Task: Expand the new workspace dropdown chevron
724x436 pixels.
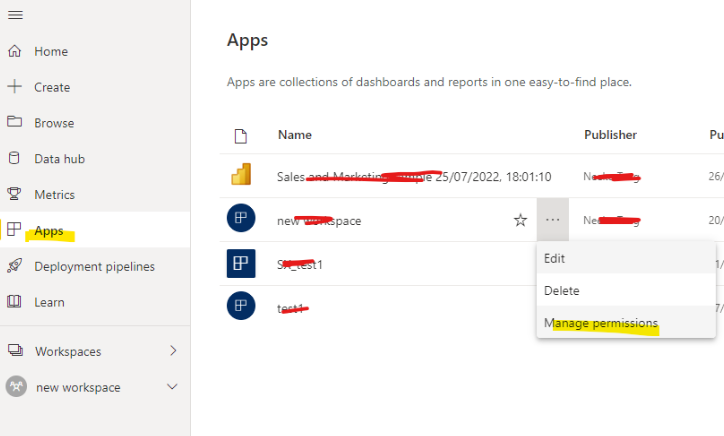Action: pos(172,387)
